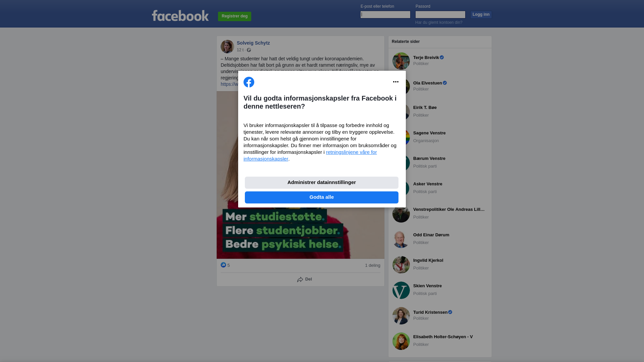Click Del share button under post
Screen dimensions: 644x362
coord(305,279)
